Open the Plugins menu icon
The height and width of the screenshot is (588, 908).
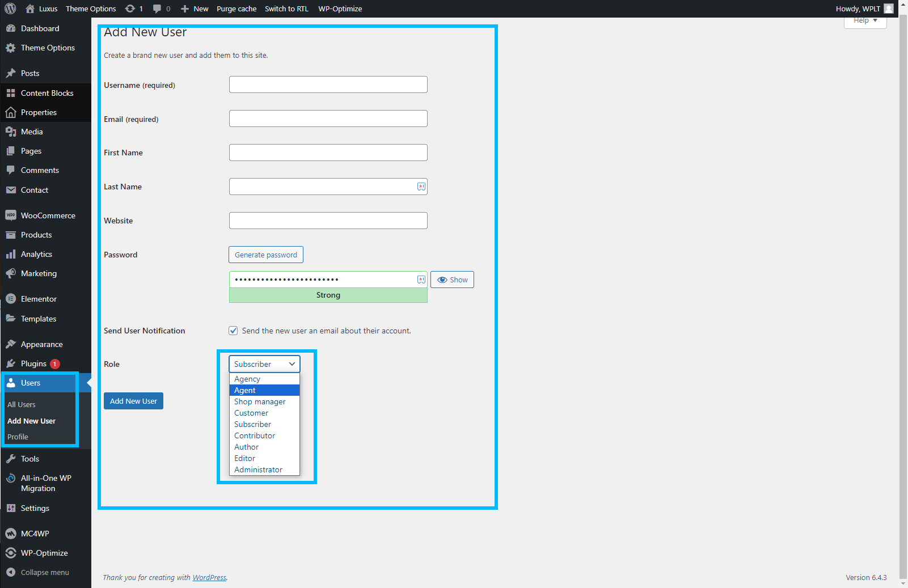coord(11,363)
